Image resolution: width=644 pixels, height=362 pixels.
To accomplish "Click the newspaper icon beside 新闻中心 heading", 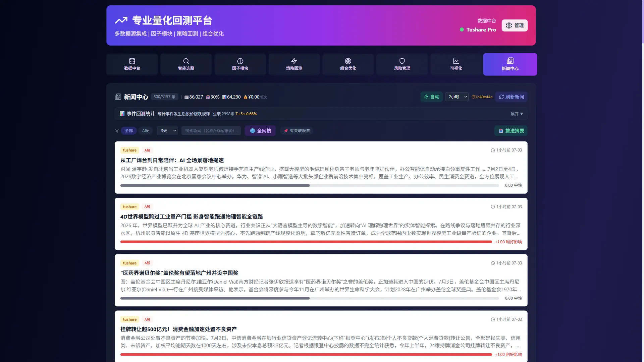I will pos(118,97).
